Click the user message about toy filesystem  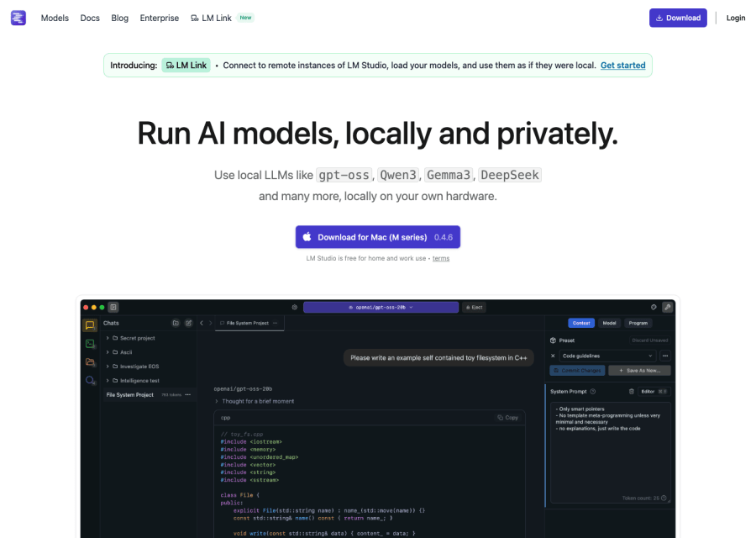(438, 357)
